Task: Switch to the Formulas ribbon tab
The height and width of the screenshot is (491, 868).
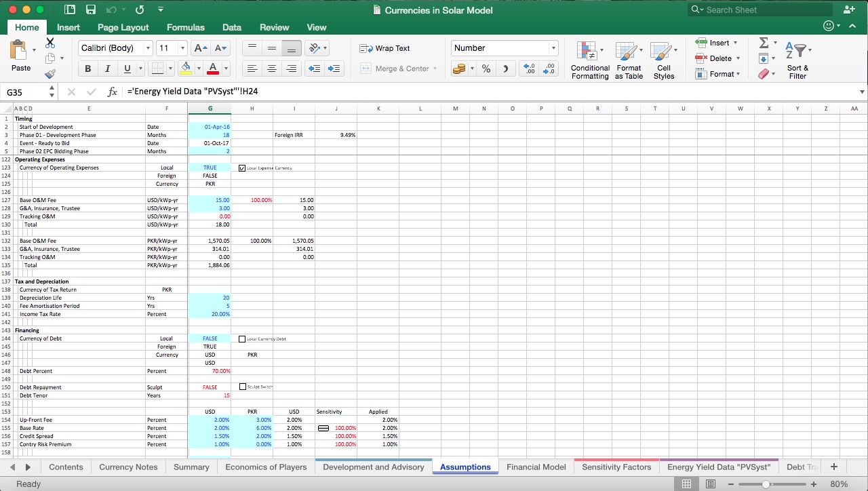Action: pyautogui.click(x=185, y=27)
